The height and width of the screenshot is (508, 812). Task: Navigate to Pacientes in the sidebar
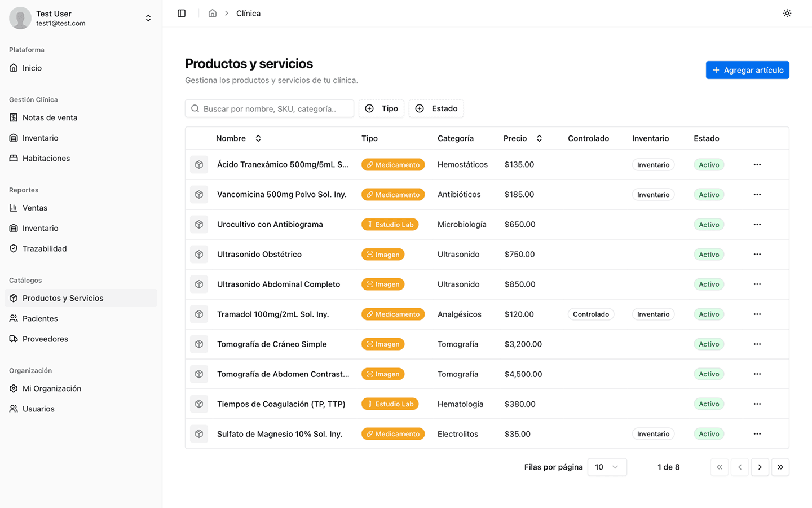[40, 318]
